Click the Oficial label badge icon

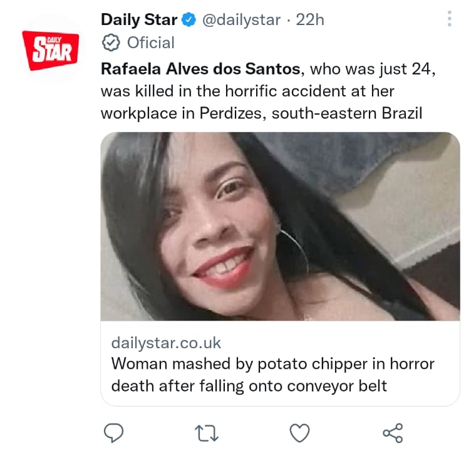111,43
